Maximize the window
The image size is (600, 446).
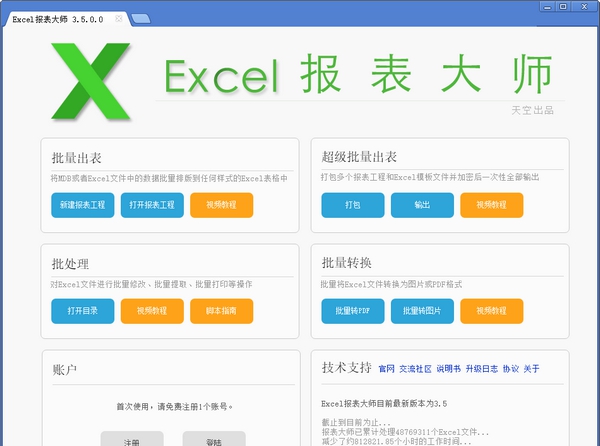pyautogui.click(x=563, y=7)
